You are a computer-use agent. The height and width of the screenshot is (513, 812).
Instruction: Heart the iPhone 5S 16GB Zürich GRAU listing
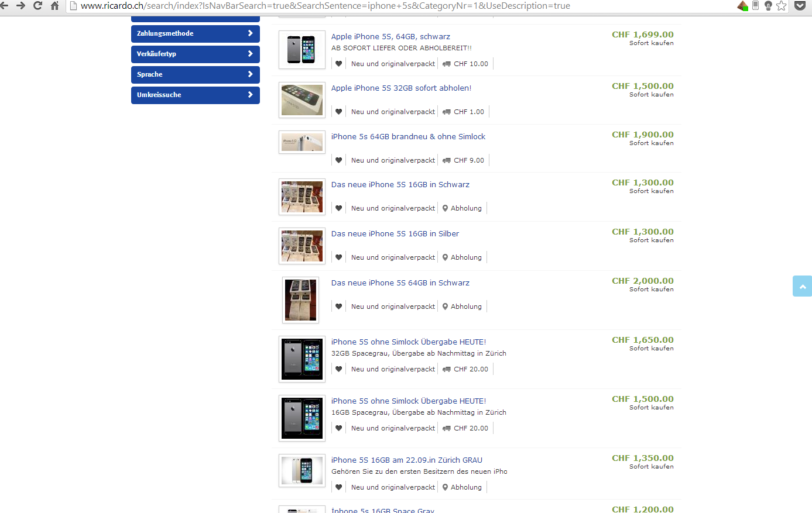click(338, 487)
